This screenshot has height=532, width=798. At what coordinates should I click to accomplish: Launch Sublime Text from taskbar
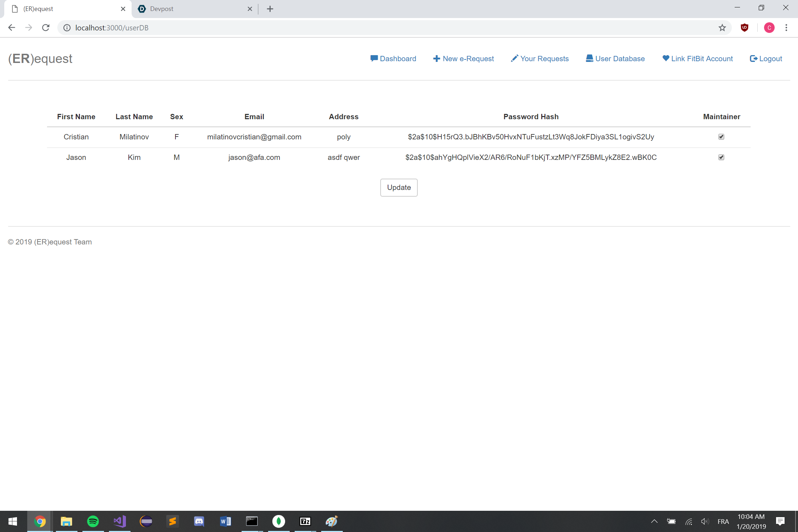173,521
